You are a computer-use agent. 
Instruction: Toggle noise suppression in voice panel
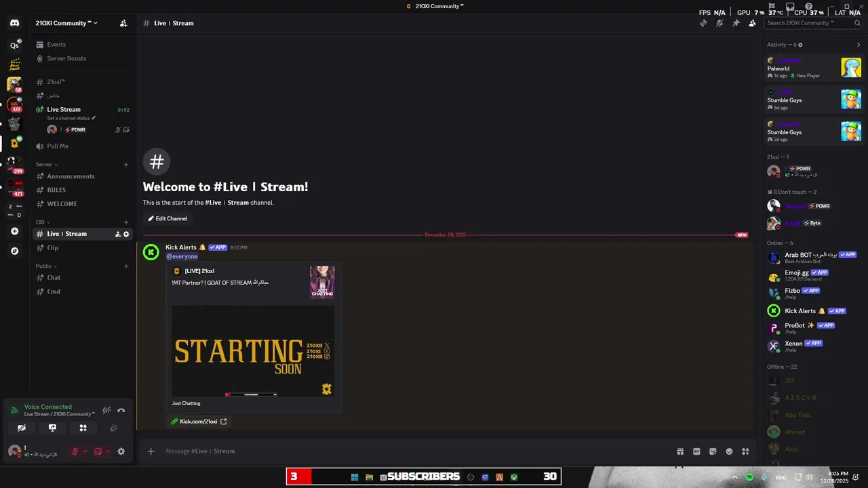(x=106, y=411)
